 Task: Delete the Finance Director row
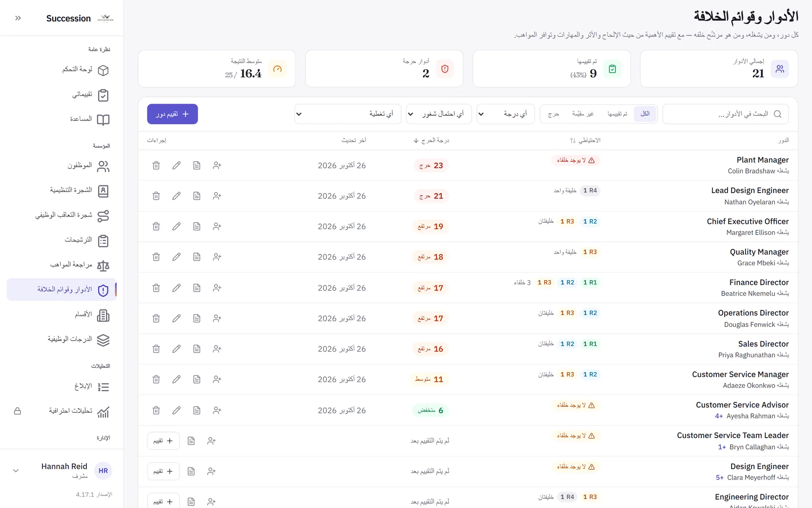pyautogui.click(x=156, y=288)
